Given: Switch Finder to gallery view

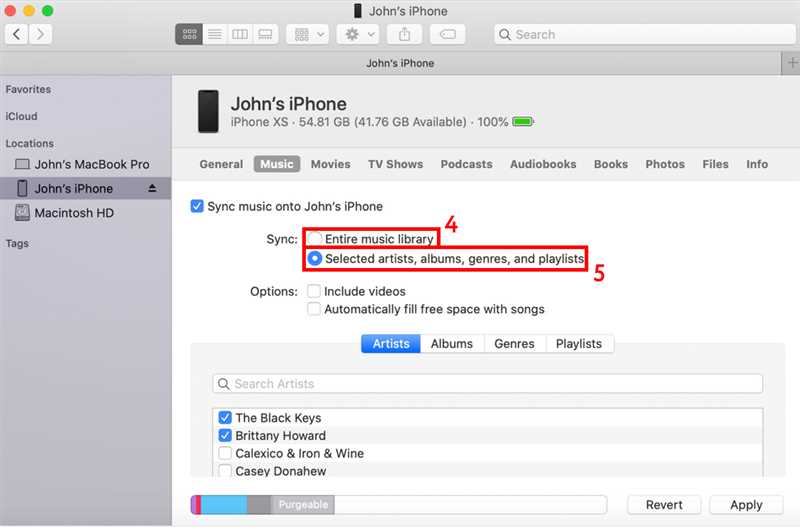Looking at the screenshot, I should (265, 34).
